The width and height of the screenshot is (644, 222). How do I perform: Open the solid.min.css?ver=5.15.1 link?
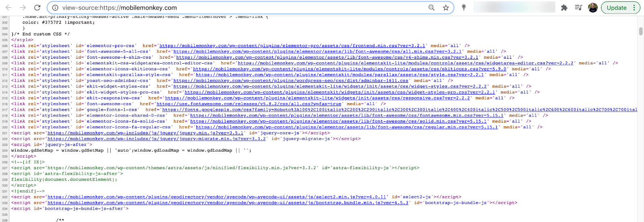point(338,121)
